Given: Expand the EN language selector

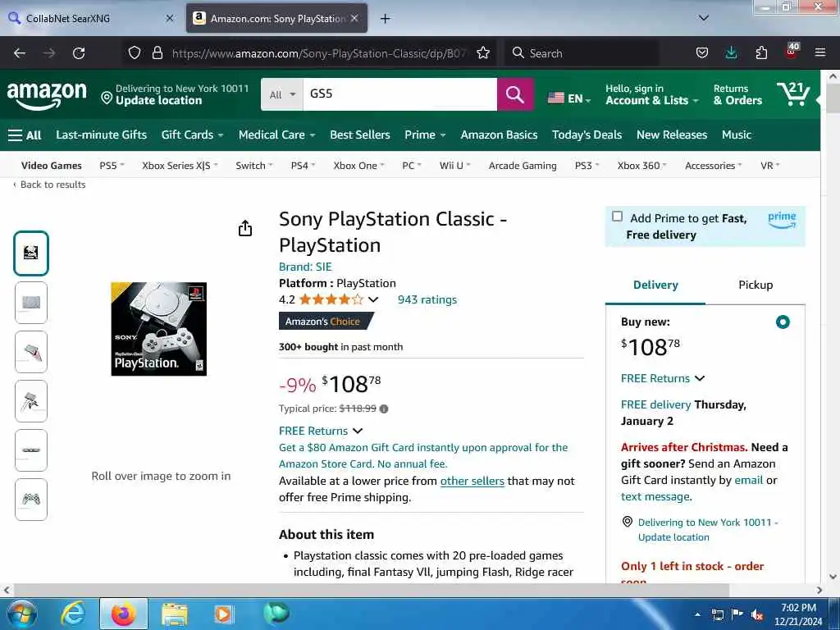Looking at the screenshot, I should (569, 98).
